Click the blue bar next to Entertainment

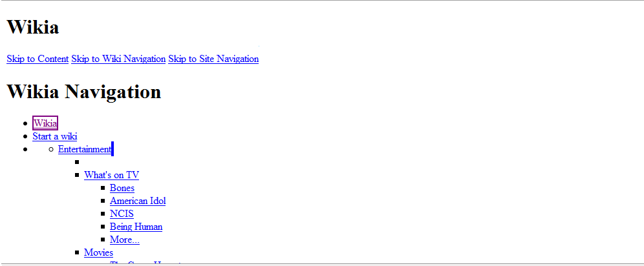(113, 148)
